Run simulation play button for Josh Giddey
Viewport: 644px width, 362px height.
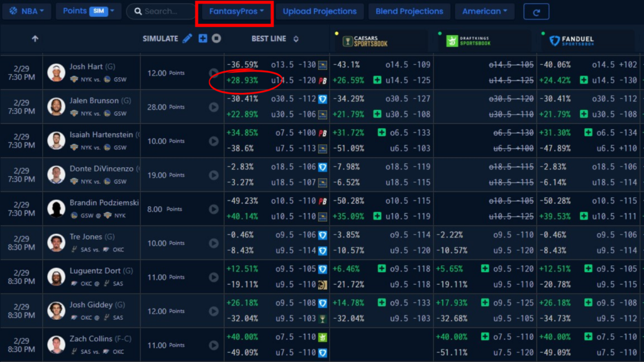(214, 312)
